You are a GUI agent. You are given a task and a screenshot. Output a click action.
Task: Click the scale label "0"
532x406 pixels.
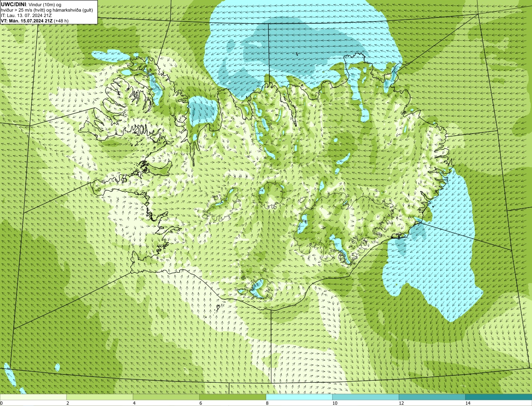tap(1, 403)
